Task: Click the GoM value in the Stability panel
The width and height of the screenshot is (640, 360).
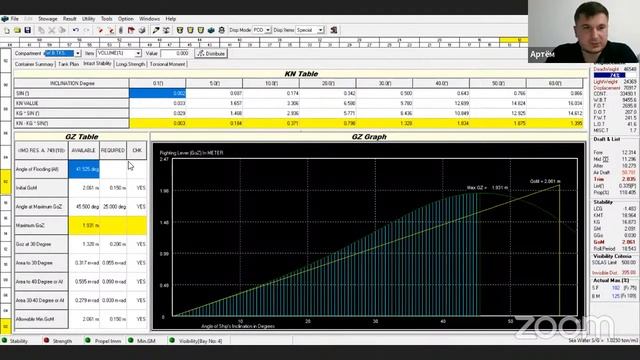Action: tap(629, 242)
